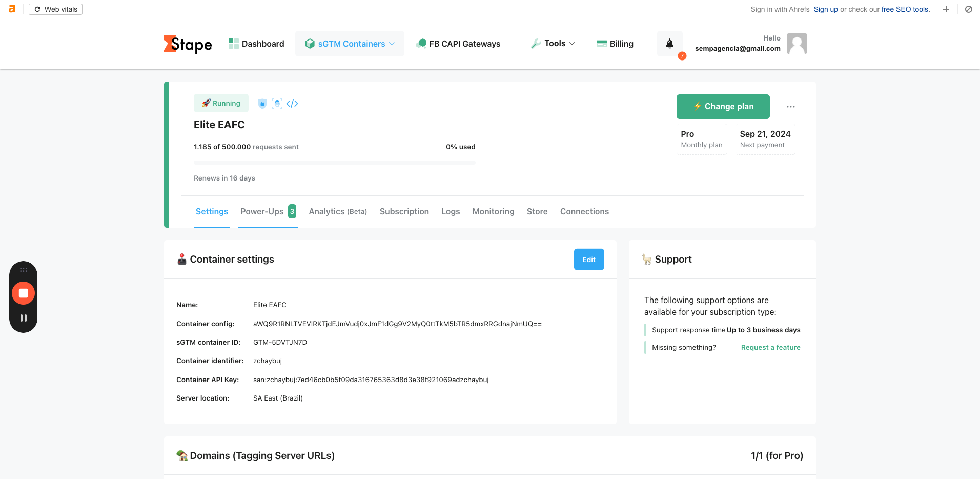Open the Analytics (Beta) tab

pyautogui.click(x=338, y=211)
